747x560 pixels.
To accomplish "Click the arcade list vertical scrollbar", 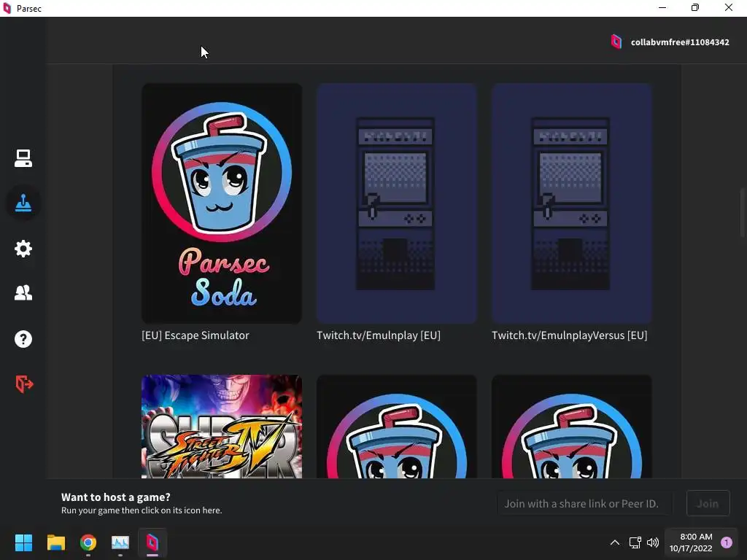I will pyautogui.click(x=743, y=213).
